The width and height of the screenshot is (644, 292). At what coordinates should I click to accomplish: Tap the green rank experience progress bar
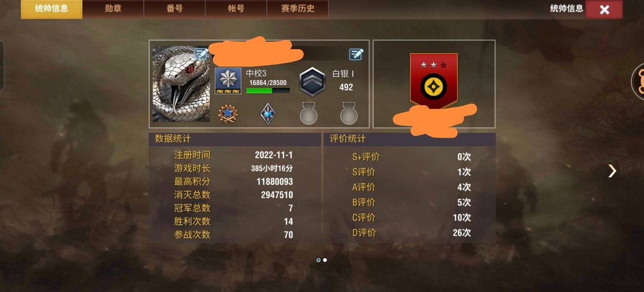point(268,90)
